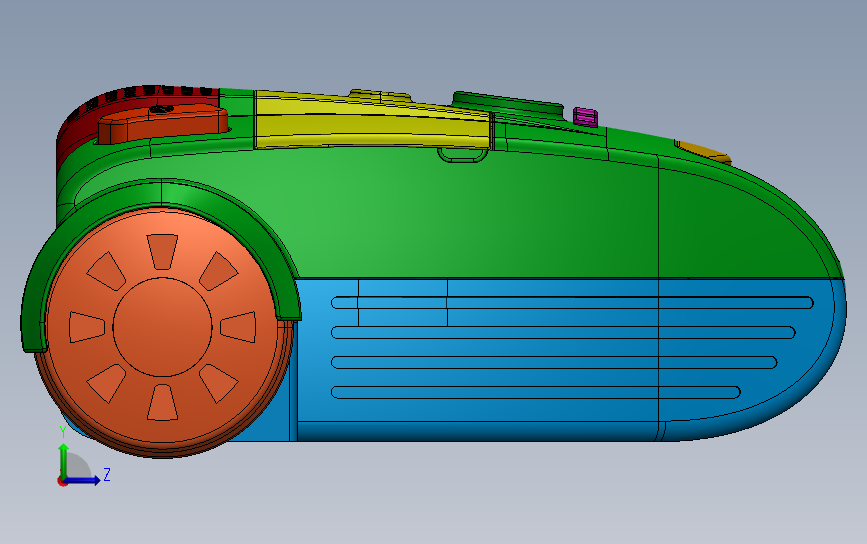Select the magenta button on top
Image resolution: width=867 pixels, height=544 pixels.
(x=585, y=117)
